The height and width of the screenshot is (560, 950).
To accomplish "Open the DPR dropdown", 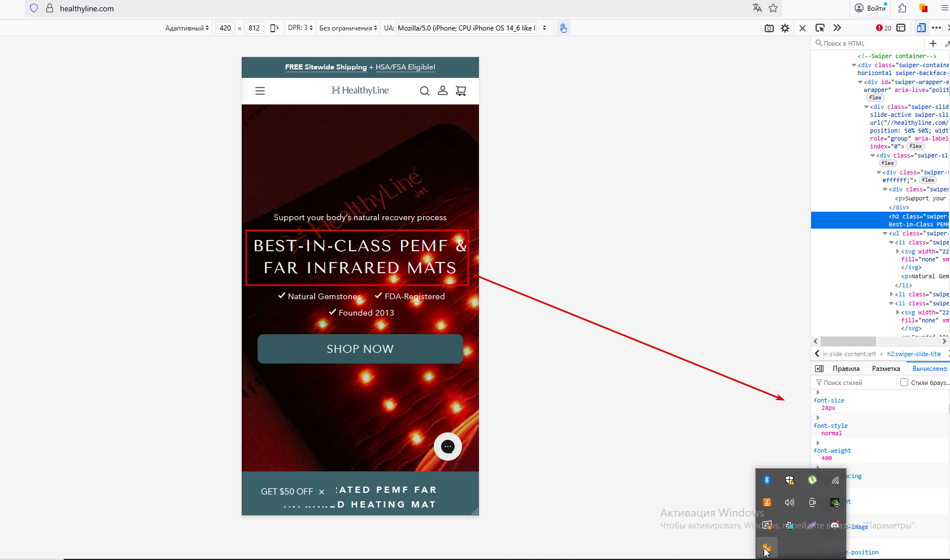I will [300, 28].
